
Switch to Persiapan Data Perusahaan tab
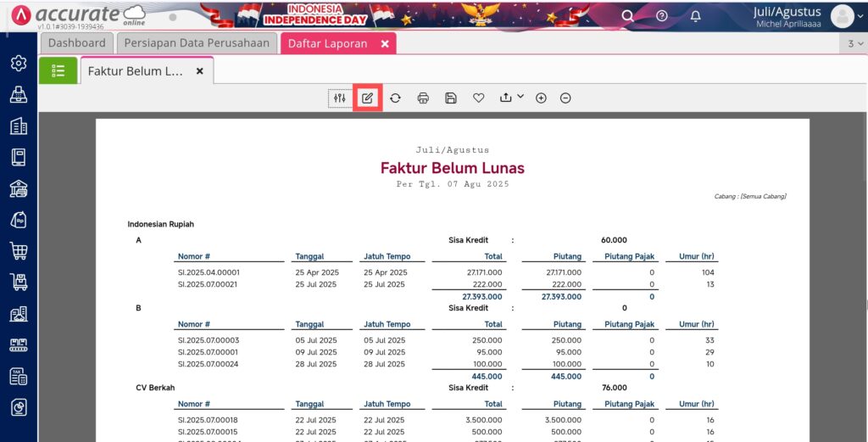(197, 43)
